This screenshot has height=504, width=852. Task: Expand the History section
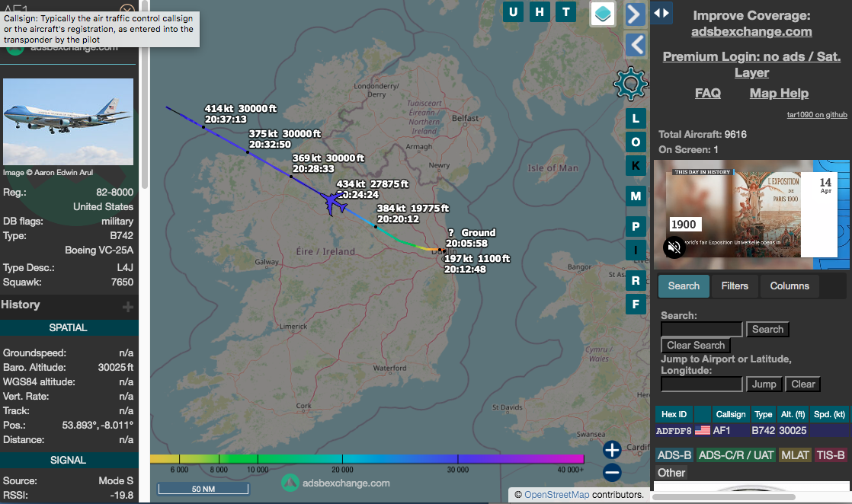128,307
